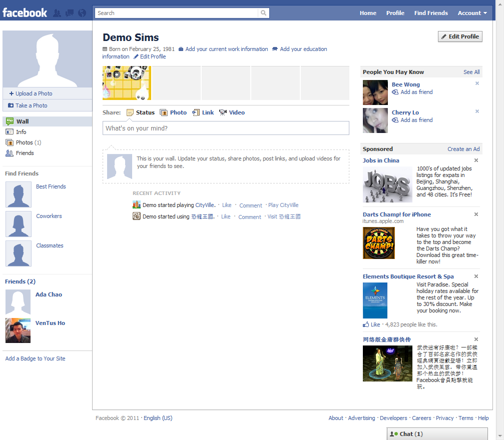The height and width of the screenshot is (440, 504).
Task: Click the Info sidebar icon
Action: pyautogui.click(x=10, y=132)
